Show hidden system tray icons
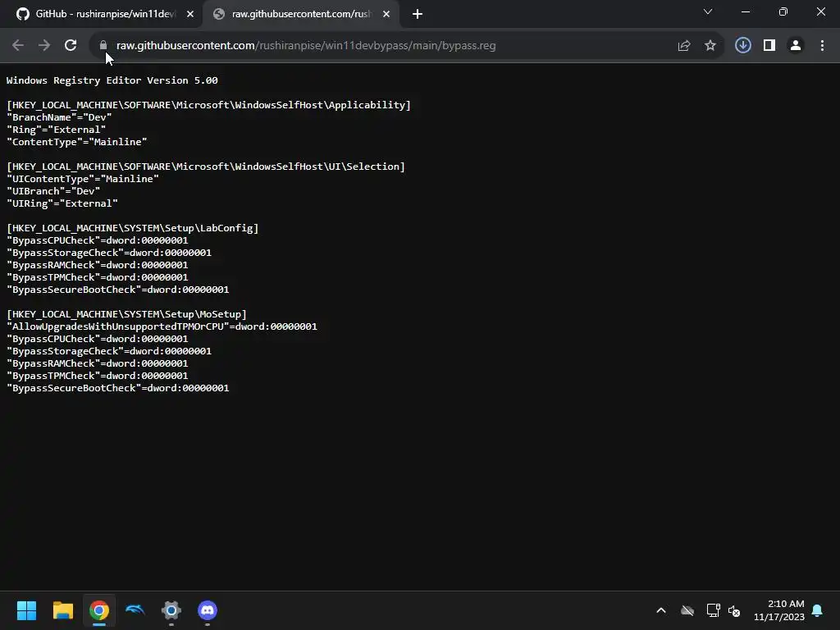 661,610
